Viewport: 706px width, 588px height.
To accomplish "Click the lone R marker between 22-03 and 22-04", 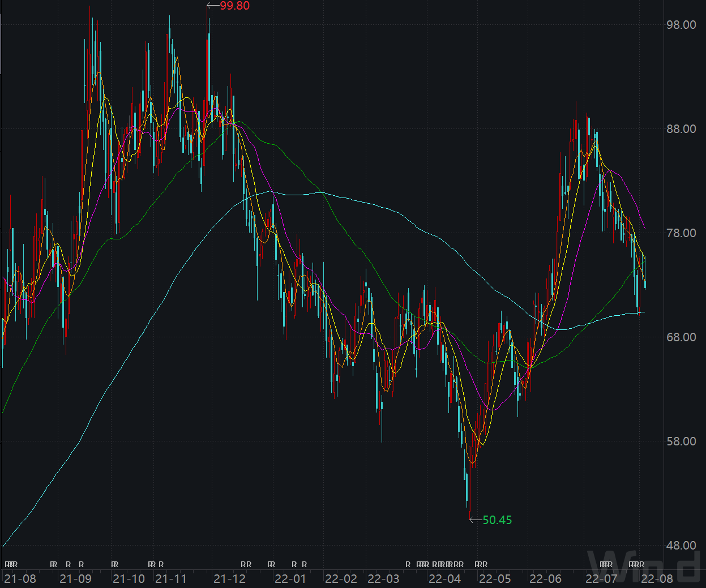I will tap(408, 564).
